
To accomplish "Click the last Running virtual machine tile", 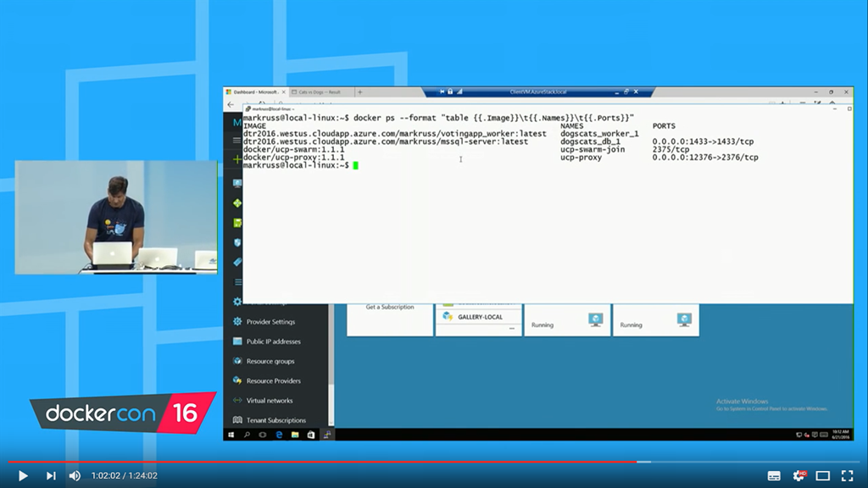I will [655, 319].
